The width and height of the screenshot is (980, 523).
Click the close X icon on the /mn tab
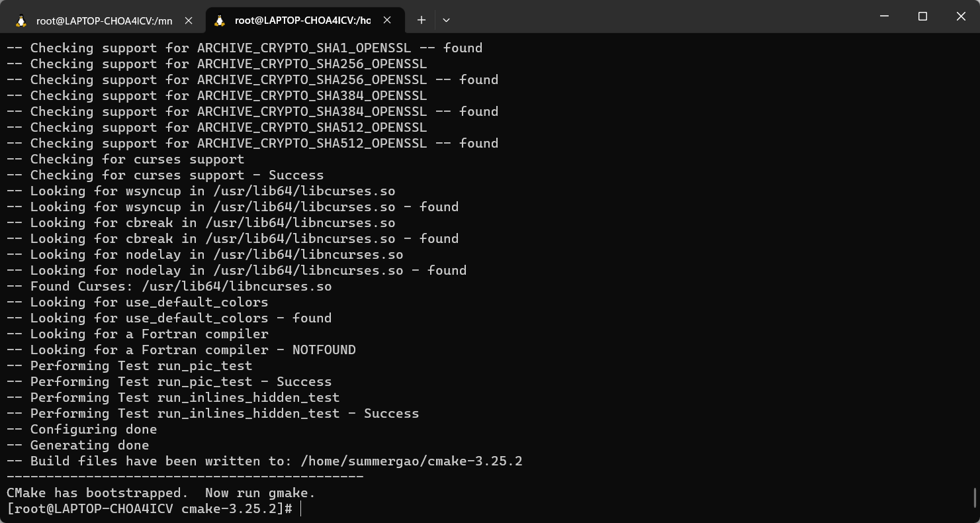click(x=189, y=21)
